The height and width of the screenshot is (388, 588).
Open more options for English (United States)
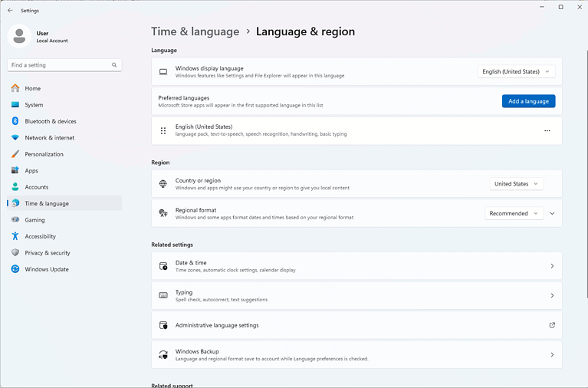pyautogui.click(x=547, y=131)
